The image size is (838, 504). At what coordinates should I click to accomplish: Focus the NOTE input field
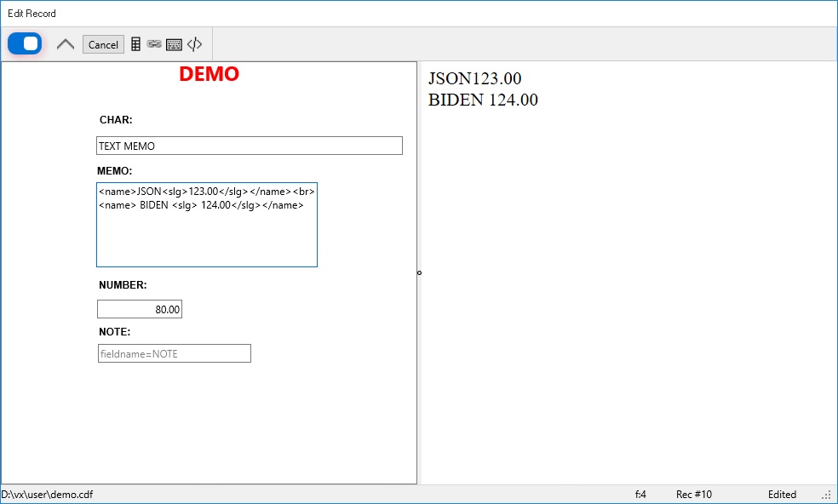coord(174,353)
